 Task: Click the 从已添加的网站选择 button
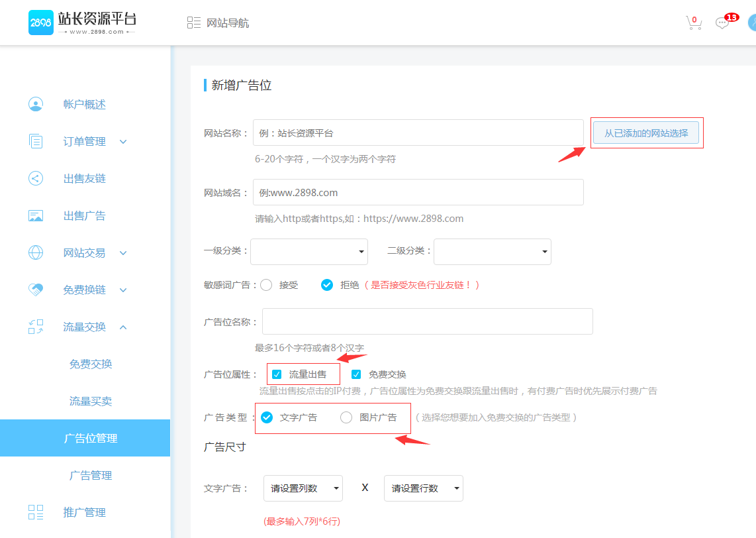[645, 133]
